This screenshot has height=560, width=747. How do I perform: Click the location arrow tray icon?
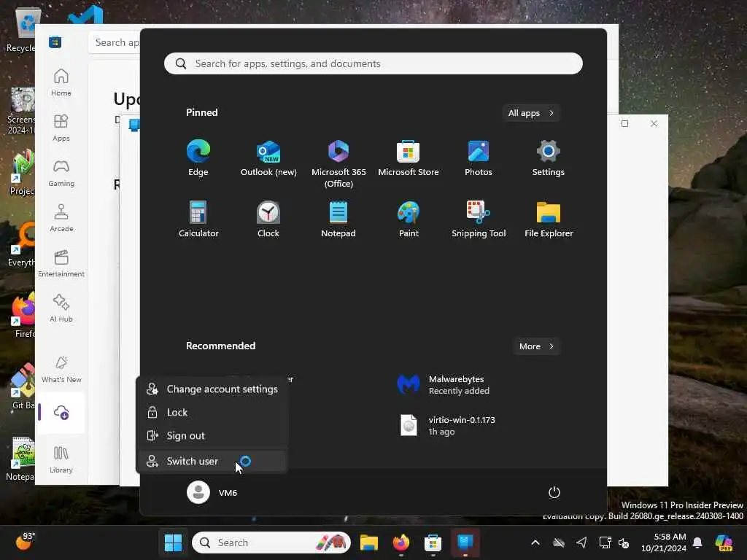coord(581,542)
